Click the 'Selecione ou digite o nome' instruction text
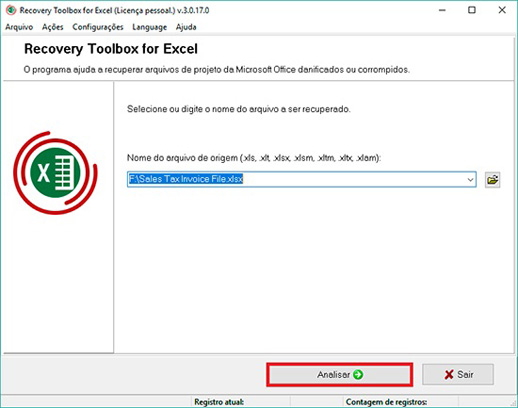Image resolution: width=518 pixels, height=408 pixels. tap(239, 109)
